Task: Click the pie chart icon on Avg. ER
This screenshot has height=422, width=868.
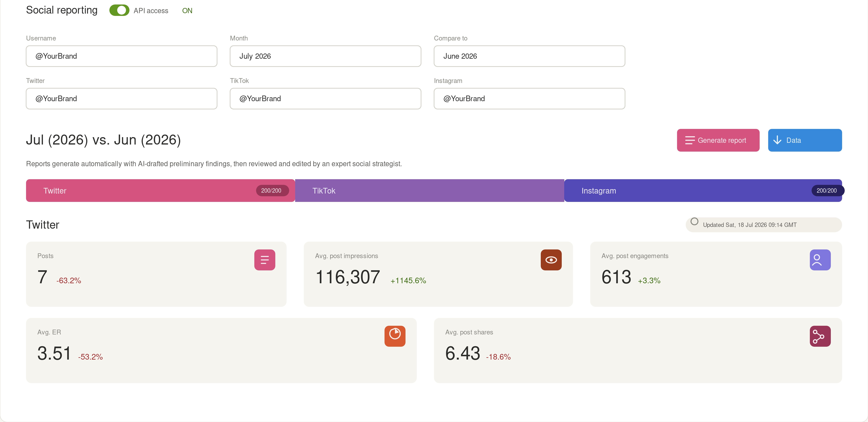Action: [395, 336]
